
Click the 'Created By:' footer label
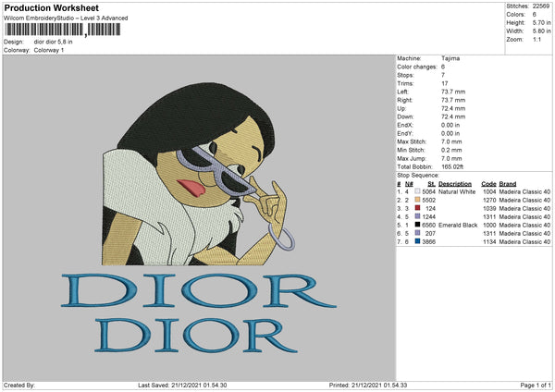[19, 386]
